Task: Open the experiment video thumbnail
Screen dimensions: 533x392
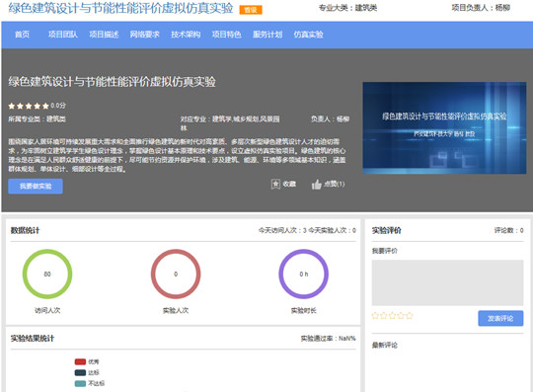Action: click(x=444, y=127)
